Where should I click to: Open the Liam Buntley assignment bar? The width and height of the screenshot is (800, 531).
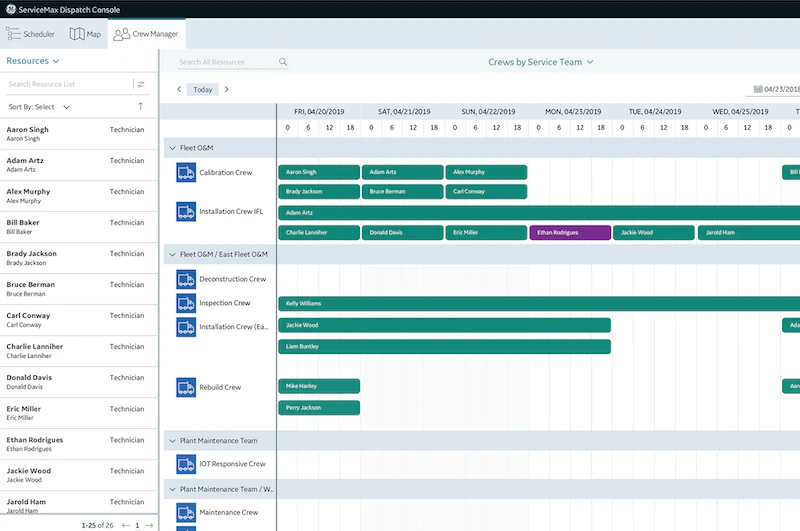444,347
